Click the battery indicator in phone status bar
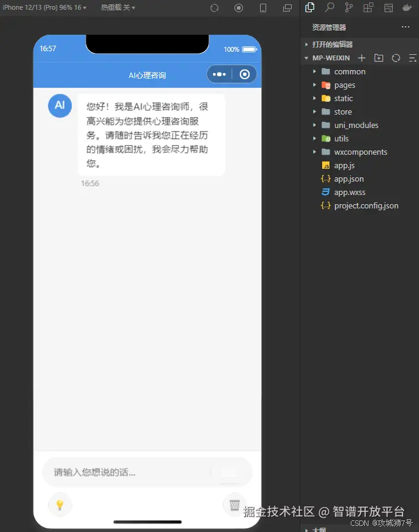Image resolution: width=419 pixels, height=532 pixels. coord(250,49)
